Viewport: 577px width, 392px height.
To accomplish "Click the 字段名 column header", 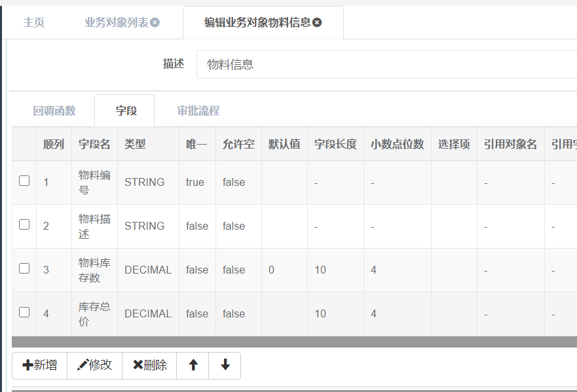I will 94,144.
